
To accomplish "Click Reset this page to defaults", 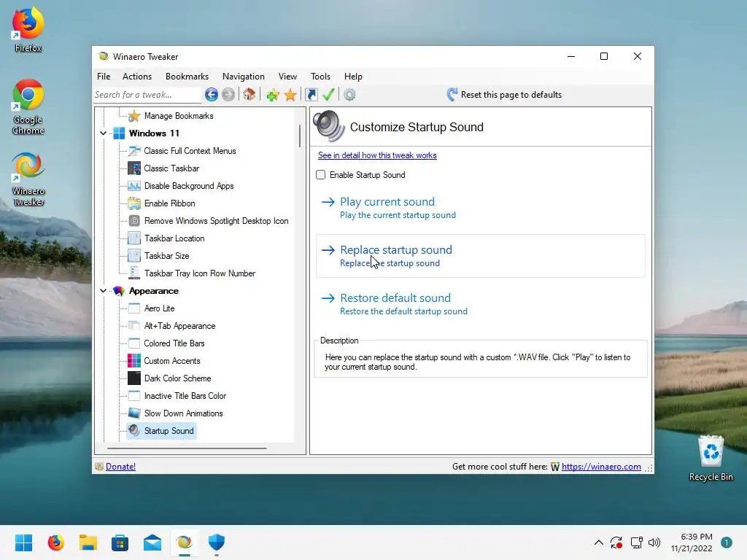I will click(x=504, y=95).
